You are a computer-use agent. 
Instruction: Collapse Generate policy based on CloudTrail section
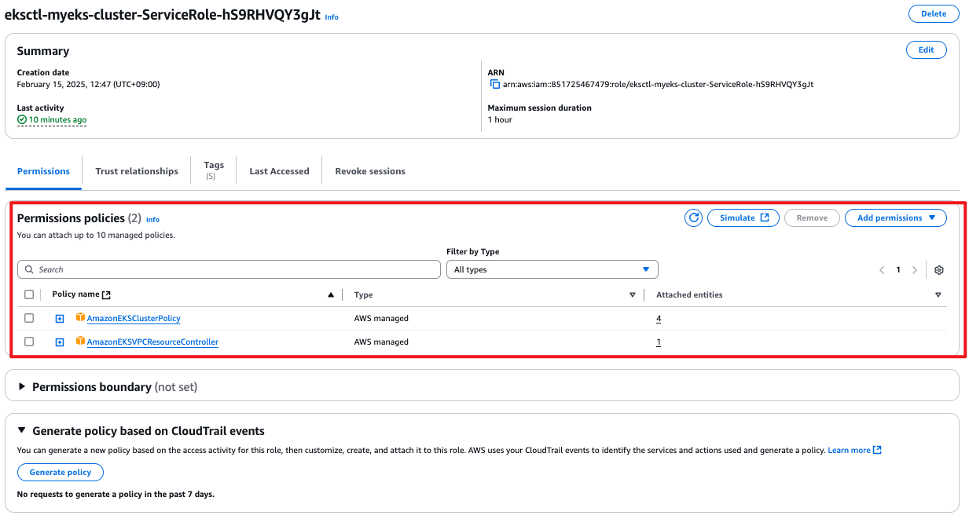coord(23,431)
